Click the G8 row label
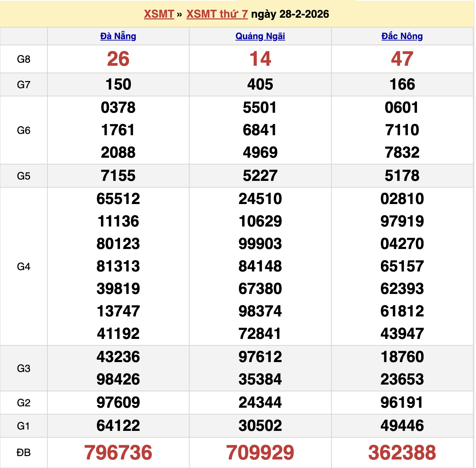 24,59
